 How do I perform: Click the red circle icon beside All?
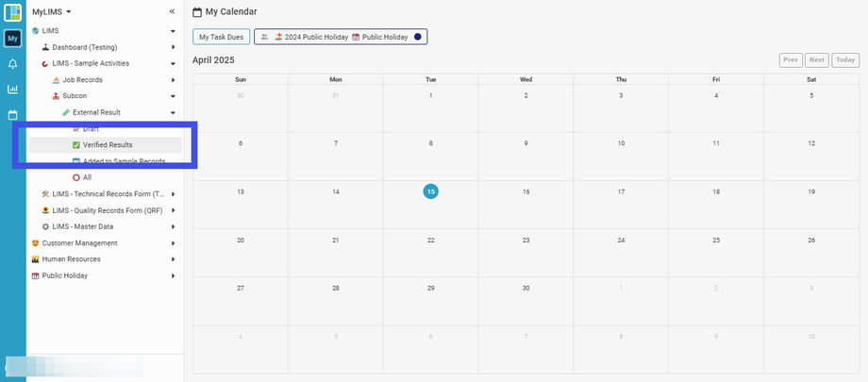tap(76, 177)
